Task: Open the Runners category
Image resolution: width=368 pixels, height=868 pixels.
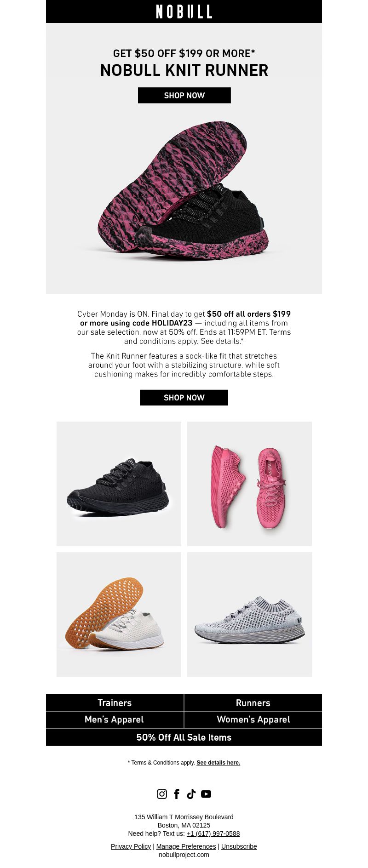Action: pos(253,702)
